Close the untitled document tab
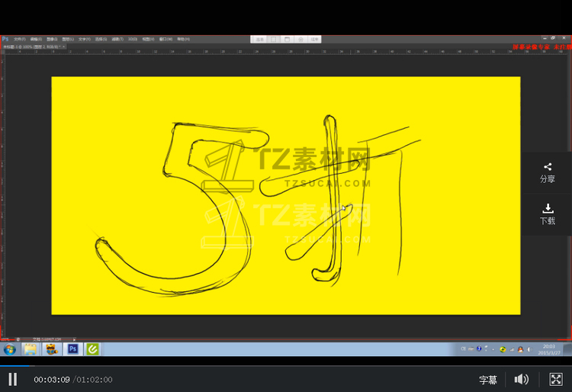This screenshot has width=572, height=392. [x=64, y=47]
